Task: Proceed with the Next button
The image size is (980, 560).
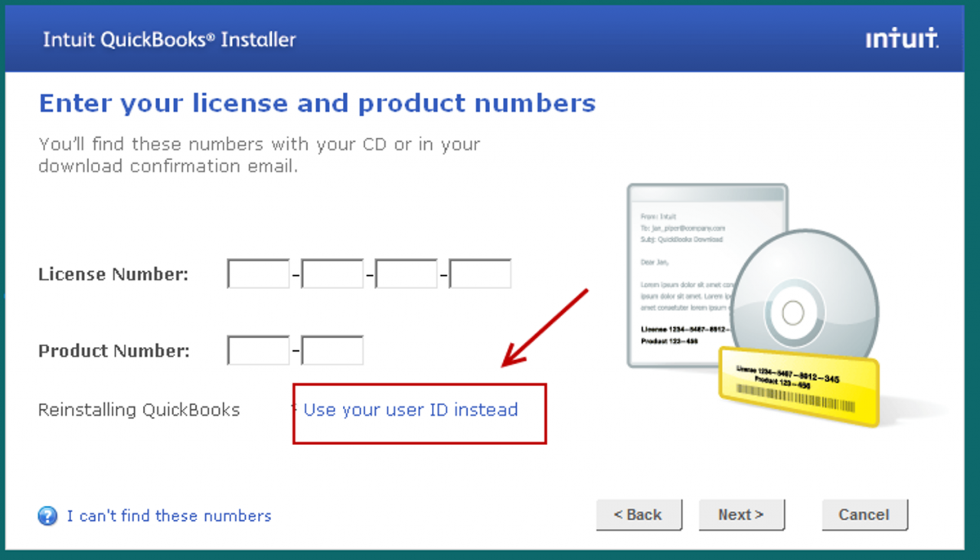Action: [741, 515]
